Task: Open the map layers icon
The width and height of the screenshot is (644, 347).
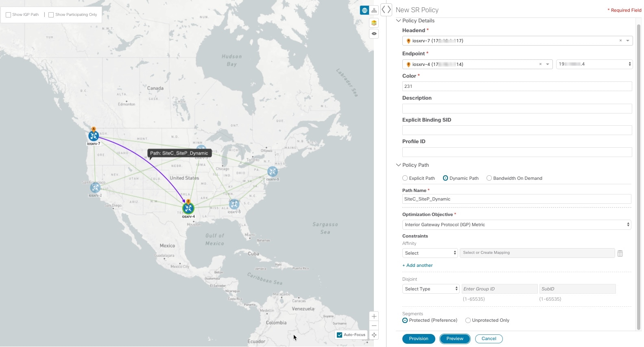Action: tap(374, 23)
